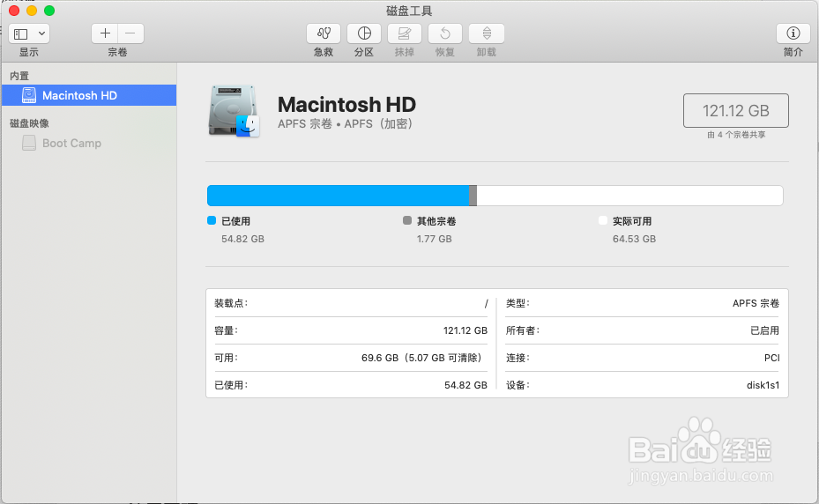Click the 容量 121.12 GB table value
The width and height of the screenshot is (819, 504).
click(x=465, y=330)
